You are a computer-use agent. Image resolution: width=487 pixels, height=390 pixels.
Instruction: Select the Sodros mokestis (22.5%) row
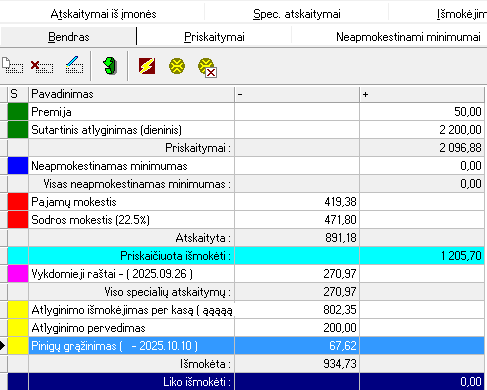[246, 220]
